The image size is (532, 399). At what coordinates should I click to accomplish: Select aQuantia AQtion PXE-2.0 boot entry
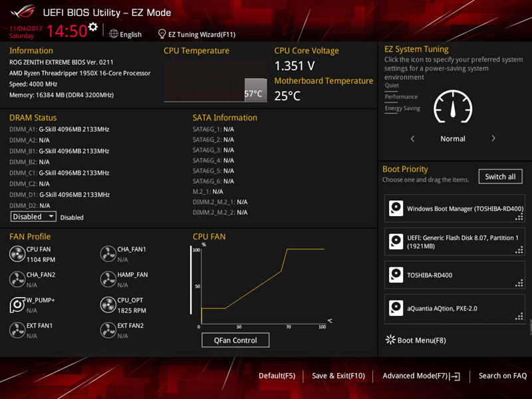(x=455, y=308)
